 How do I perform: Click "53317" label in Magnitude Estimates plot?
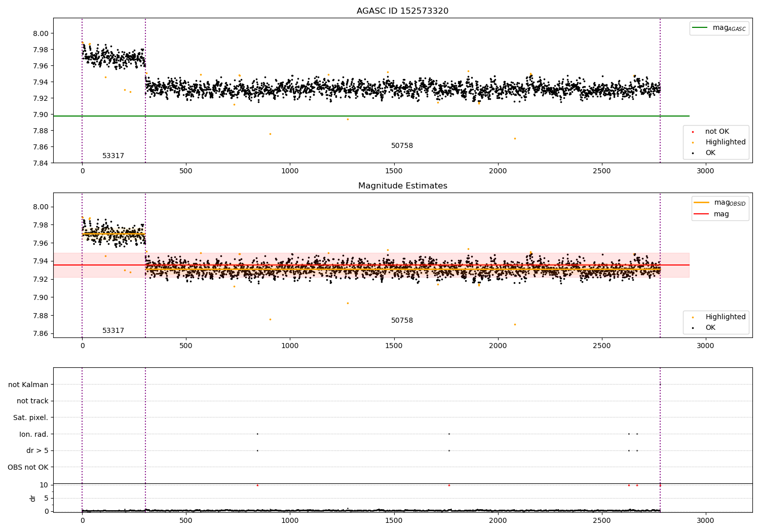coord(113,331)
